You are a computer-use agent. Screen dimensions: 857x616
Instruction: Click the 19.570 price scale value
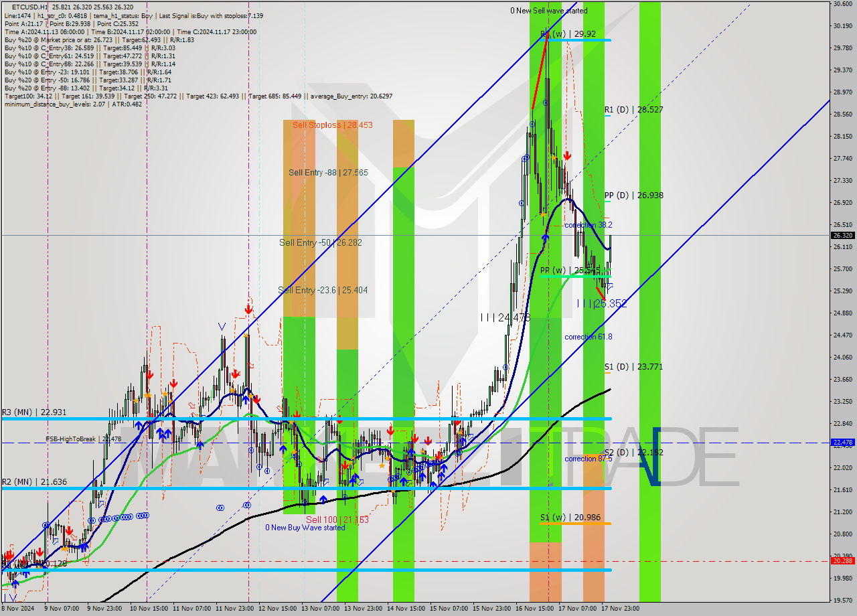(842, 601)
